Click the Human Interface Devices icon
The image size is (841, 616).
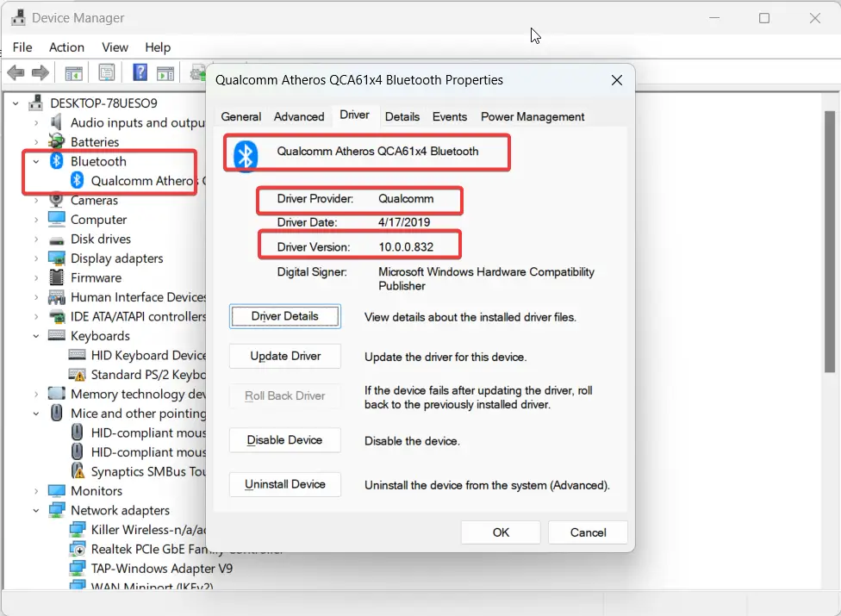(56, 297)
